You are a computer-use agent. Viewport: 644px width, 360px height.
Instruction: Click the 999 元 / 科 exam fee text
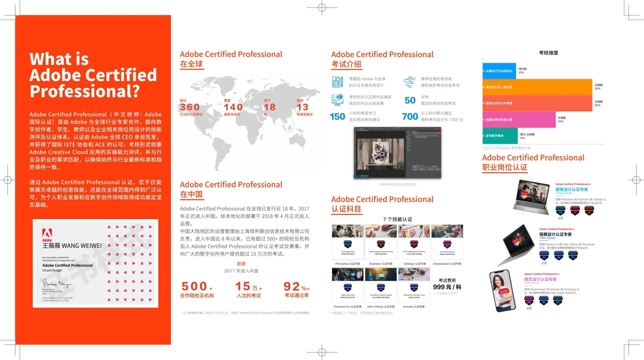[x=447, y=287]
